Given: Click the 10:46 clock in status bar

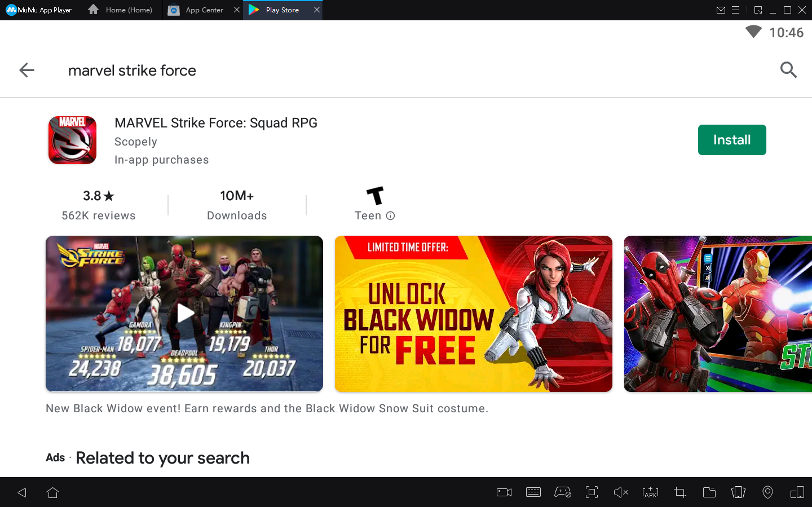Looking at the screenshot, I should point(787,33).
